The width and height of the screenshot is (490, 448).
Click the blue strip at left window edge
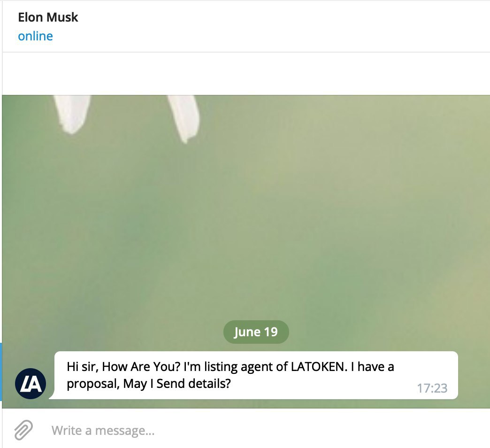click(1, 371)
